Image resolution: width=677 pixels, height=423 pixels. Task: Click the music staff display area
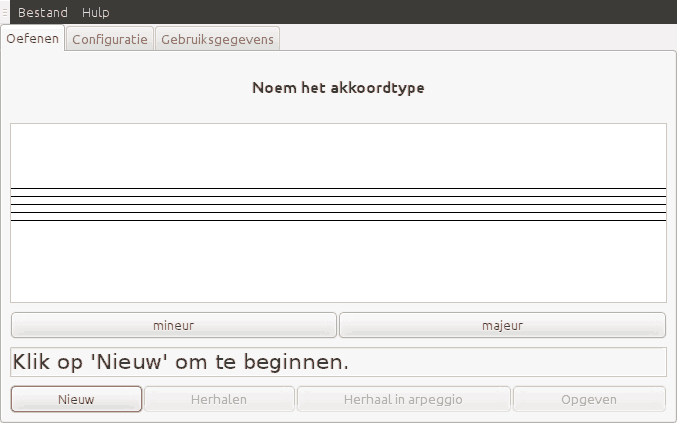(338, 213)
